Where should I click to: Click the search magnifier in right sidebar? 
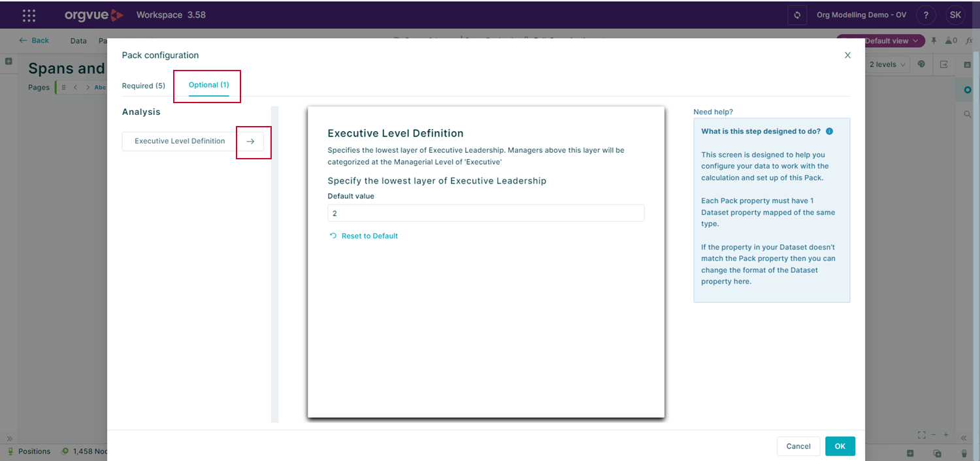968,114
